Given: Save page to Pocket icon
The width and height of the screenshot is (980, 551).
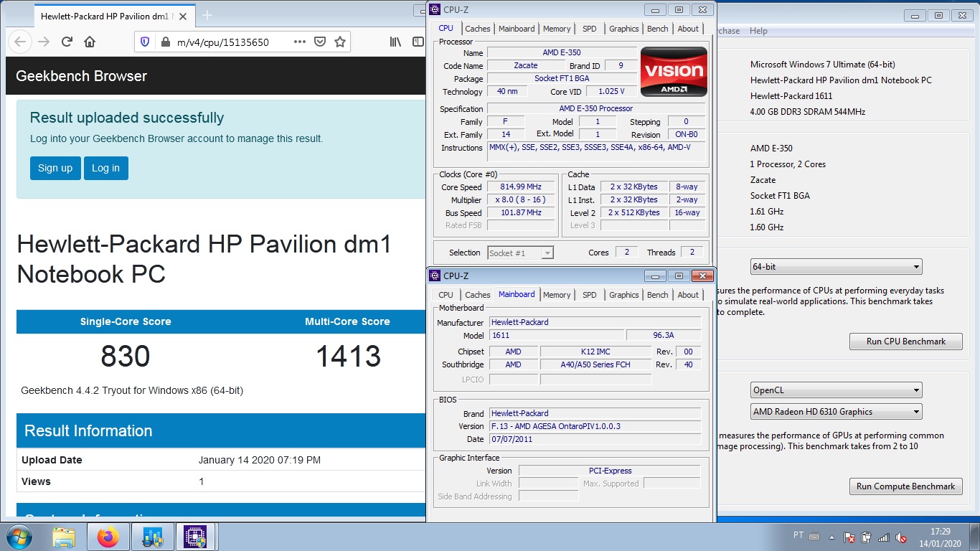Looking at the screenshot, I should pos(321,42).
